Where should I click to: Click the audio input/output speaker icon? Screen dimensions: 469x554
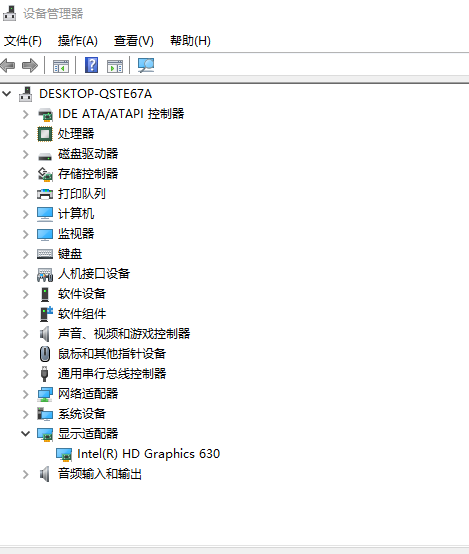click(x=45, y=474)
